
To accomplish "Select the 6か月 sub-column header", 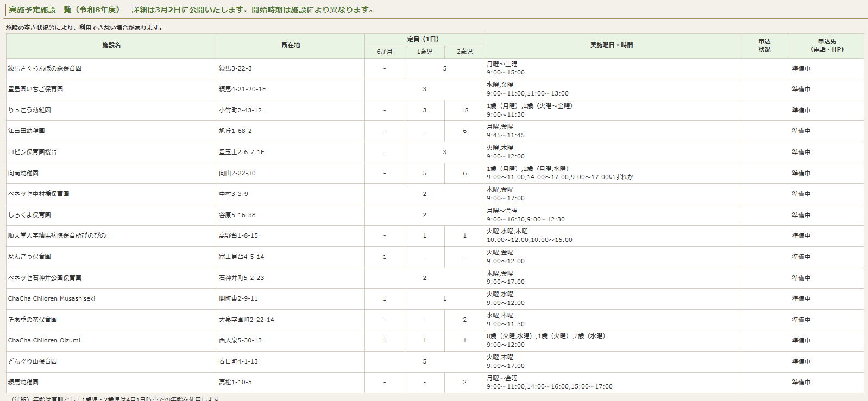I will [x=384, y=52].
